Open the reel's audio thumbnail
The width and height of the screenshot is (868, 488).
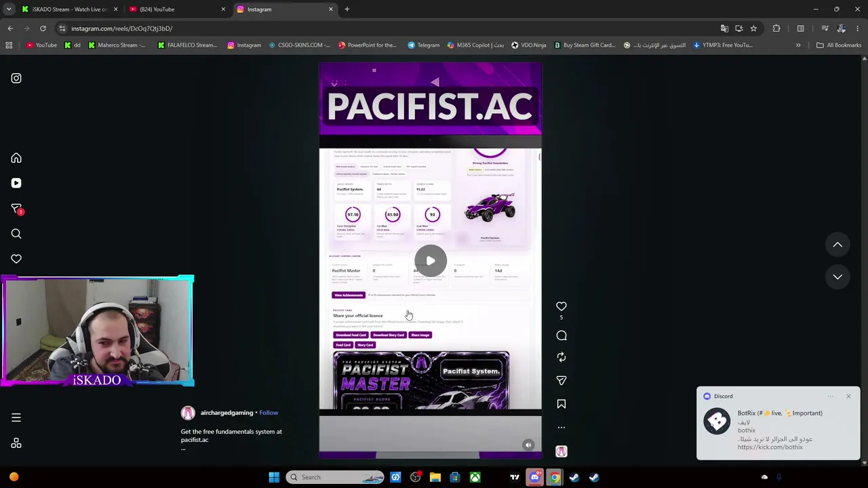pyautogui.click(x=561, y=451)
